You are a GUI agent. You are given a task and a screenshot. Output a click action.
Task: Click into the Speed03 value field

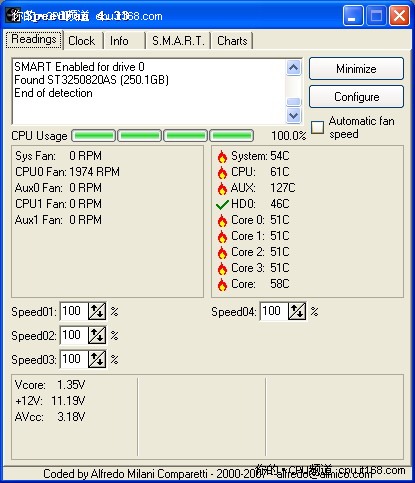point(74,359)
